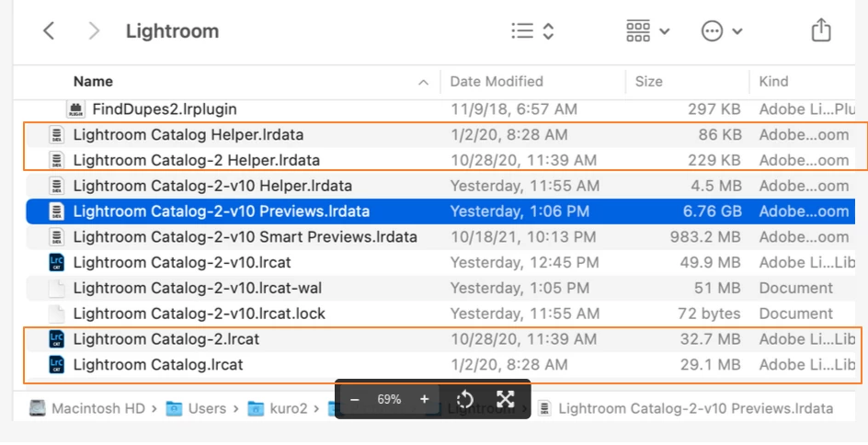Open Macintosh HD in path bar
Image resolution: width=868 pixels, height=445 pixels.
[98, 408]
